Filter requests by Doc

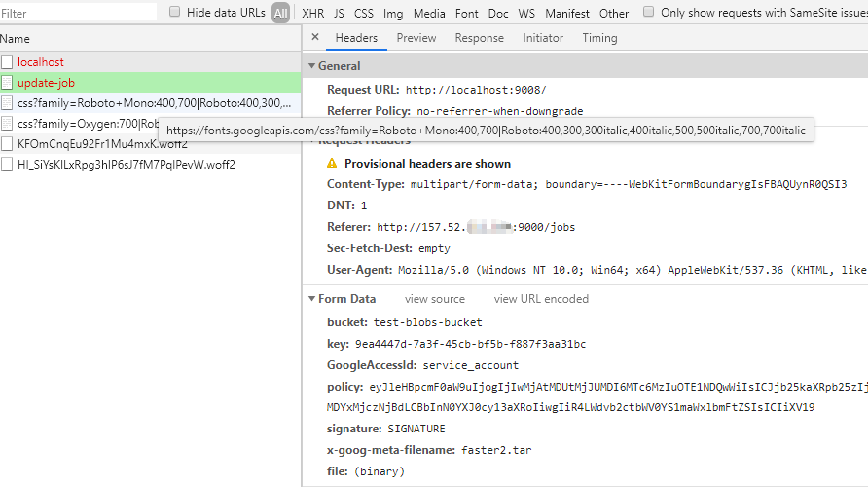(x=498, y=14)
